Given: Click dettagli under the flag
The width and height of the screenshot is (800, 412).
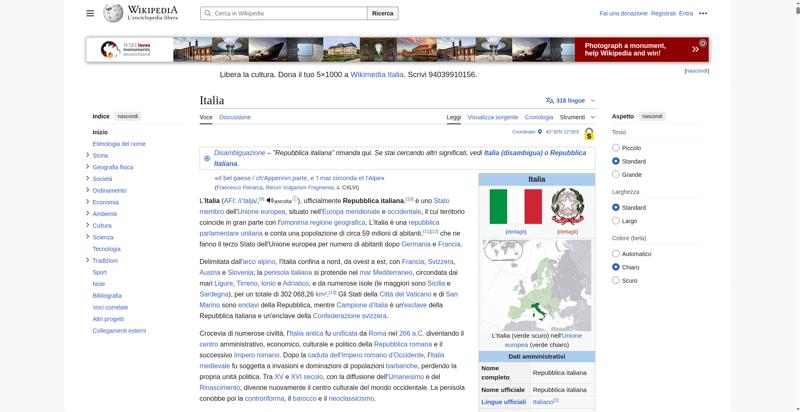Looking at the screenshot, I should pyautogui.click(x=516, y=231).
